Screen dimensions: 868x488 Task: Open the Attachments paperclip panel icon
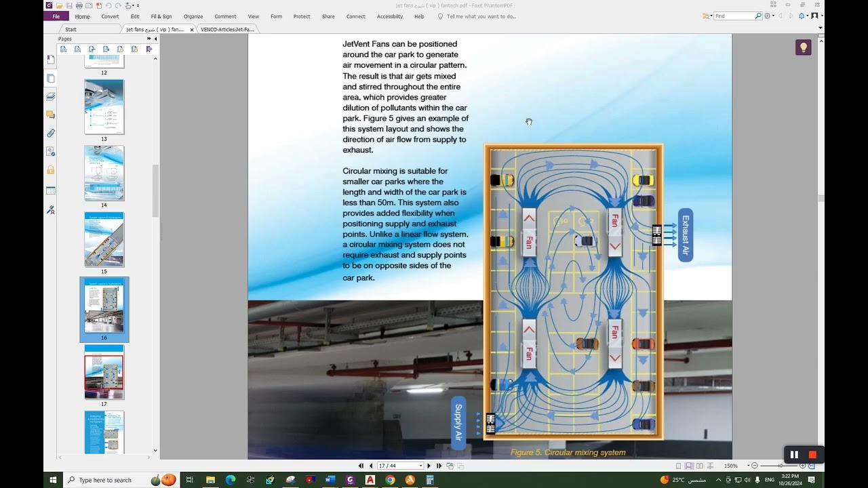click(x=51, y=134)
